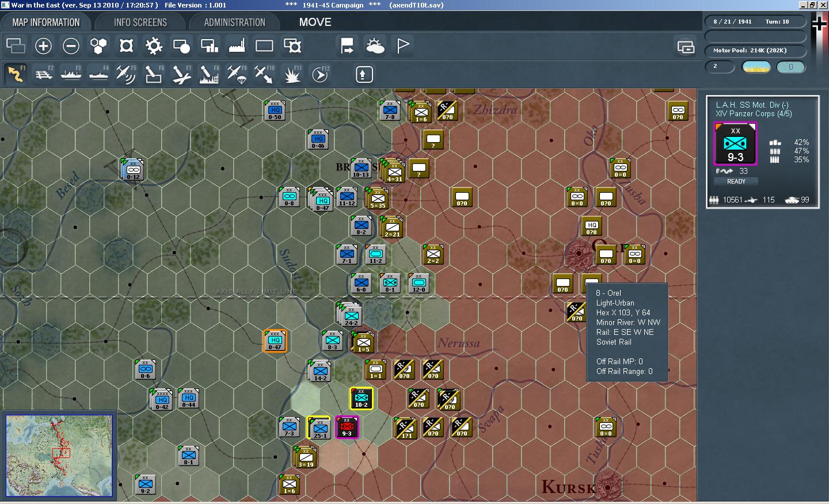Click the MOVE mode label
Screen dimensions: 829x504
315,22
